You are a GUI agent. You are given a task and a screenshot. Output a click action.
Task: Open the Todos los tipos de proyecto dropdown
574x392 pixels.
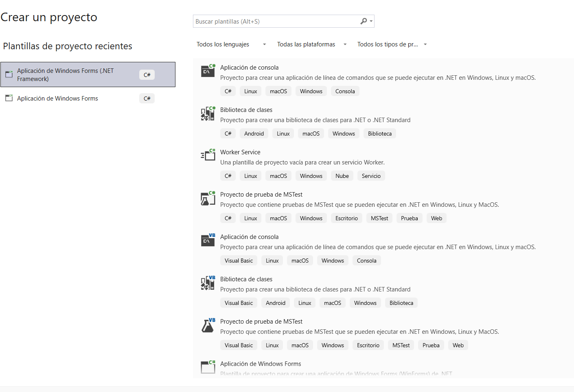[392, 44]
